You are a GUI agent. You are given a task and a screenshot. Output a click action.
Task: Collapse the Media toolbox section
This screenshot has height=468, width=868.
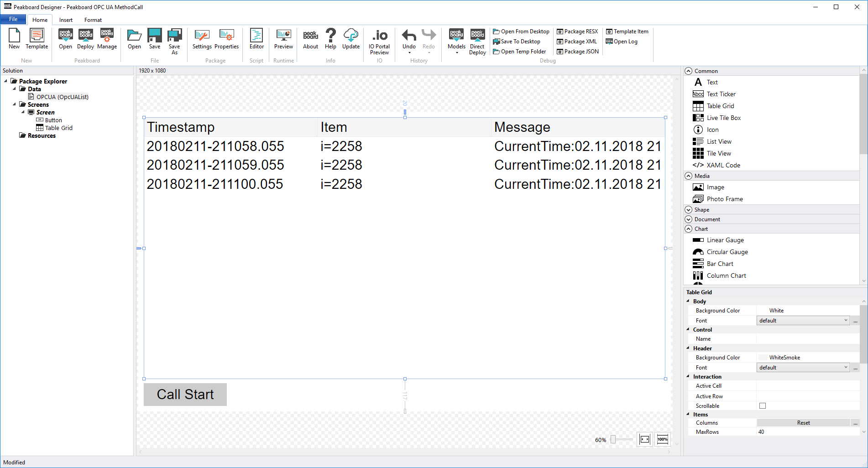pos(689,176)
